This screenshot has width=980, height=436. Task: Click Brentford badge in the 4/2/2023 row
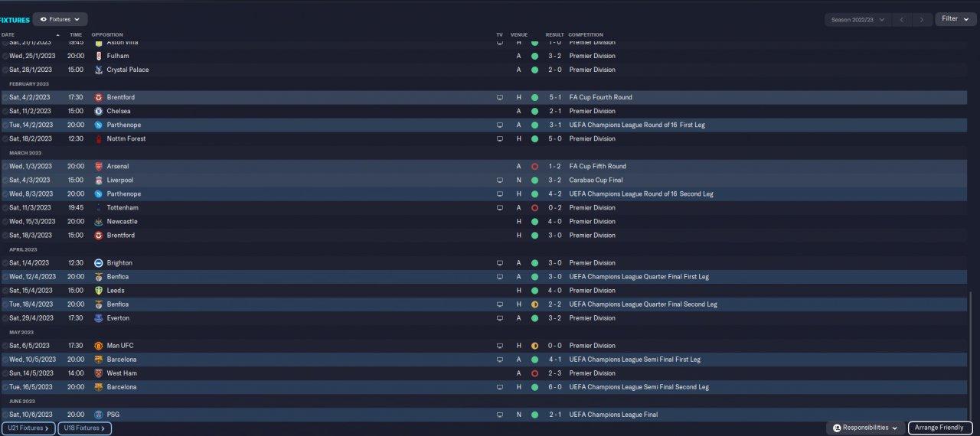point(98,97)
